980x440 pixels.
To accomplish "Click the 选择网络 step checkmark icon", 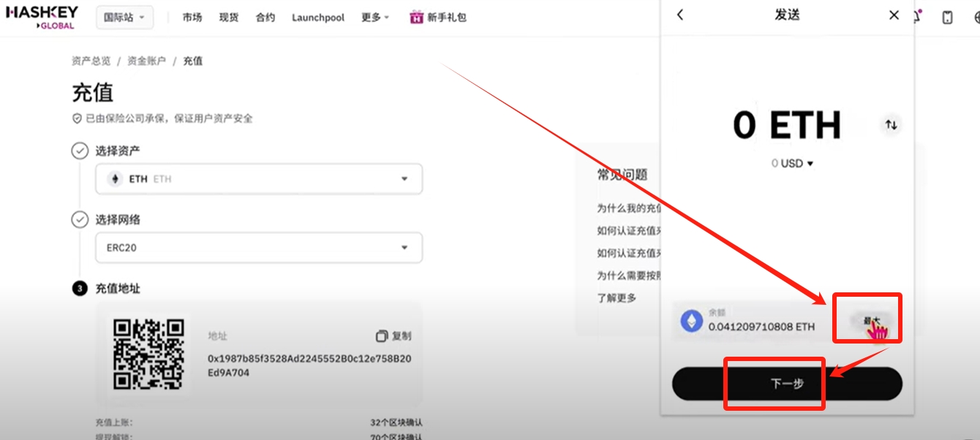I will pos(80,220).
